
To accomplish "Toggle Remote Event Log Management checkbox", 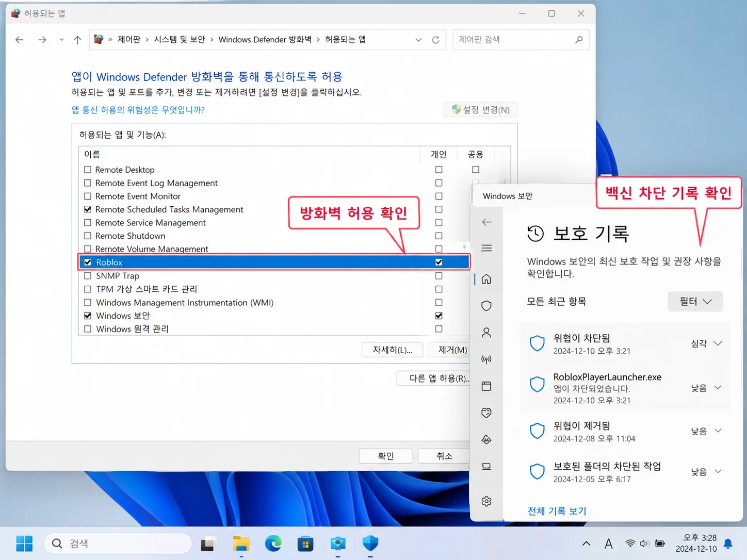I will [88, 183].
